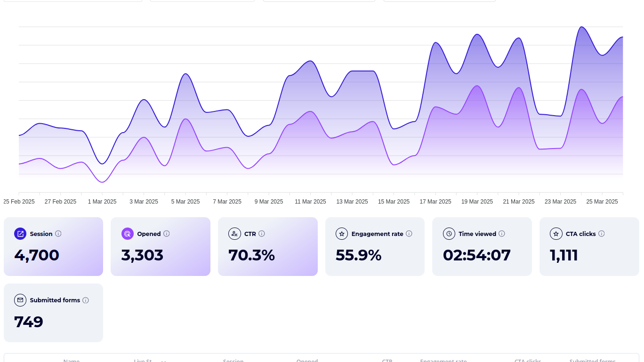Sort the table by the Opened column
Image resolution: width=644 pixels, height=362 pixels.
pyautogui.click(x=307, y=361)
